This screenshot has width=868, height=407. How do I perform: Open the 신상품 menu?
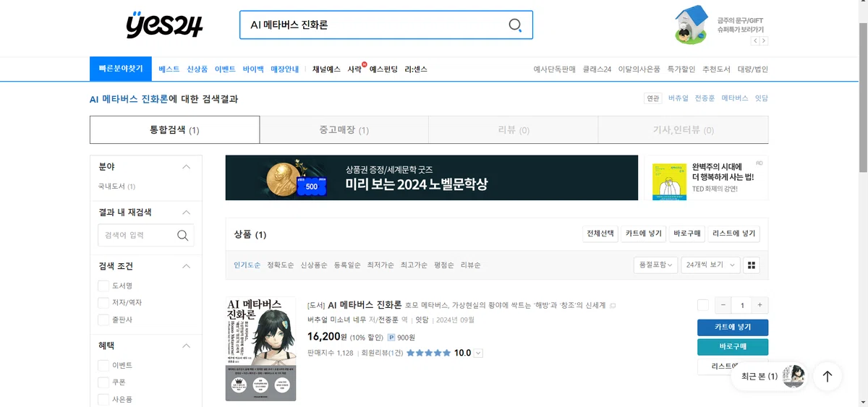click(197, 69)
